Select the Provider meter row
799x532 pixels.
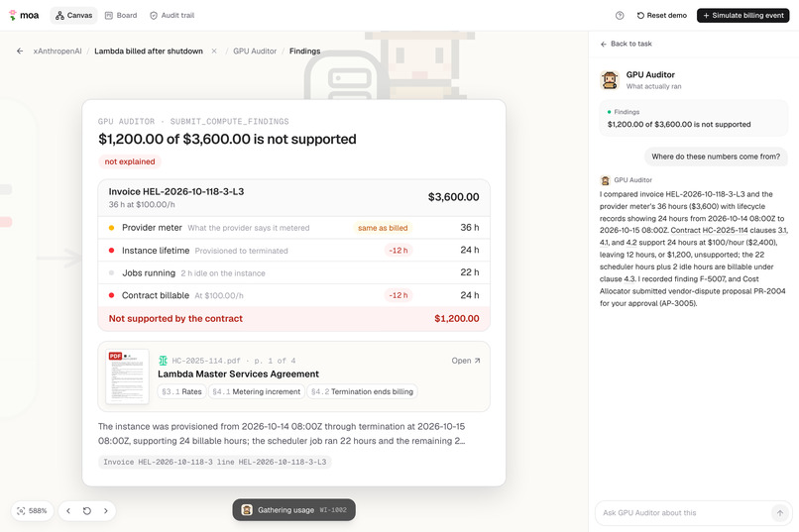pos(294,228)
